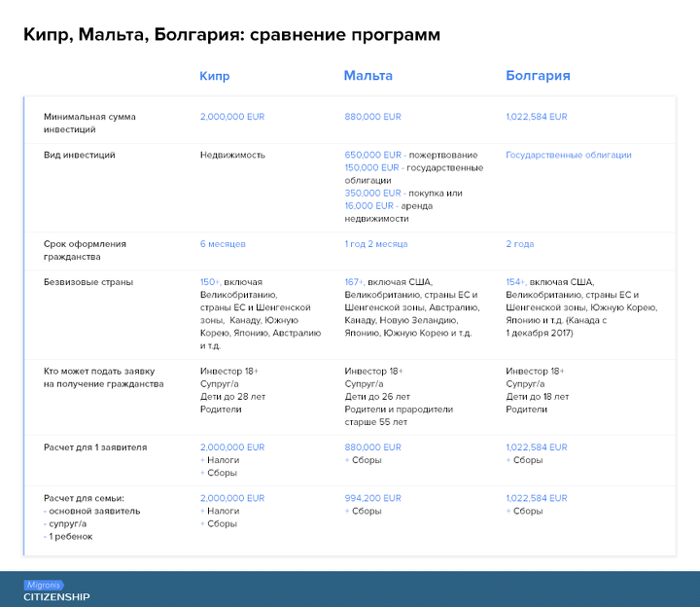Viewport: 700px width, 607px height.
Task: Click the 'Мальта' column header
Action: pyautogui.click(x=367, y=76)
